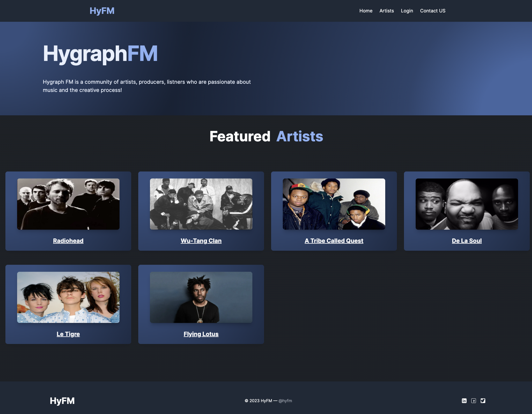
Task: Click the De La Soul photo
Action: [467, 204]
